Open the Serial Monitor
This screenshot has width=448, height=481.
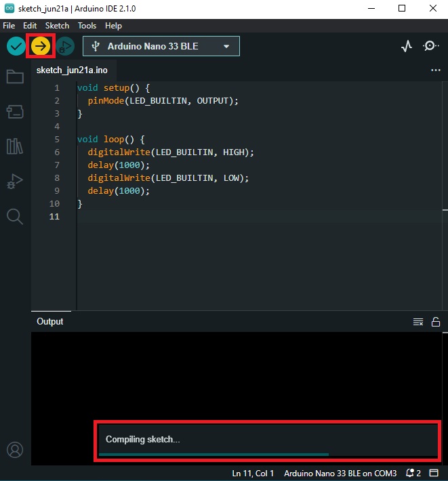click(x=430, y=46)
